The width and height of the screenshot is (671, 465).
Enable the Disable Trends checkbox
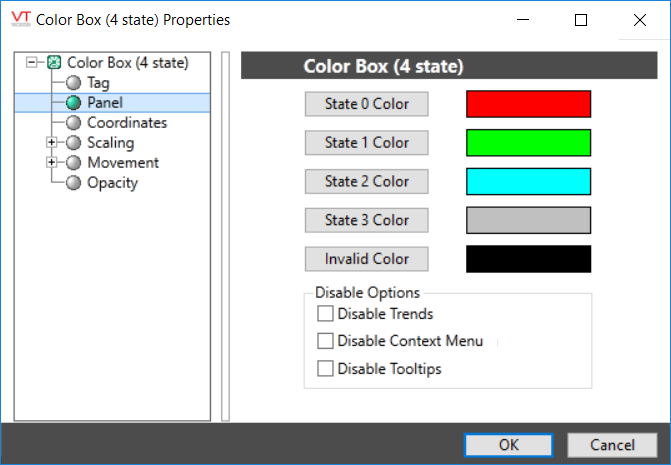pyautogui.click(x=325, y=314)
